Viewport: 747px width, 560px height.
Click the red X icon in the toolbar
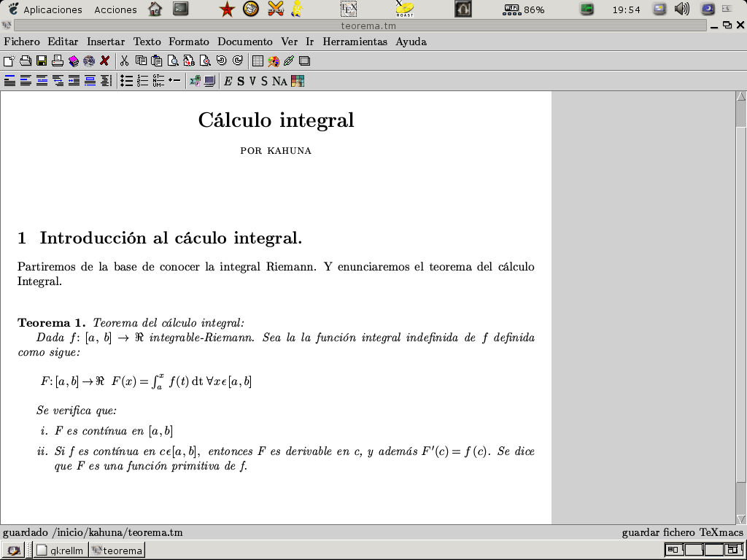point(105,61)
